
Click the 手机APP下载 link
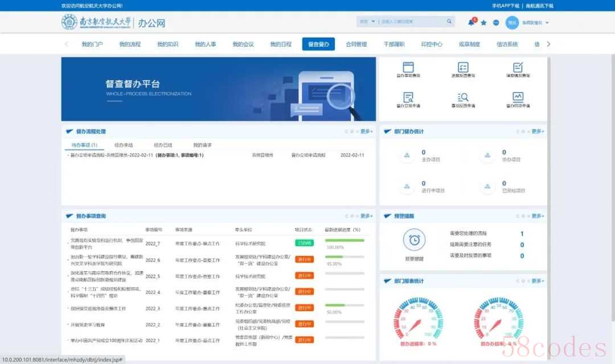(x=506, y=6)
